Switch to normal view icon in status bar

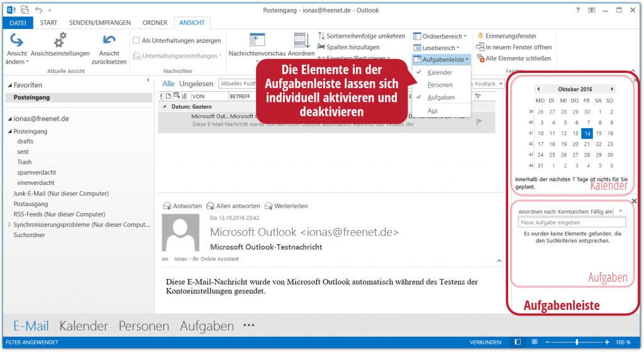tap(518, 342)
